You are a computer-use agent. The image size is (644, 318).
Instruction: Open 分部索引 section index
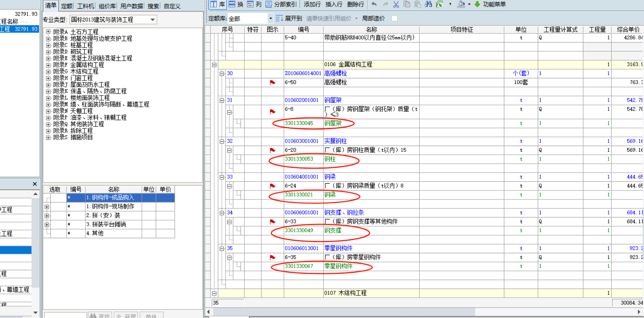pyautogui.click(x=281, y=5)
